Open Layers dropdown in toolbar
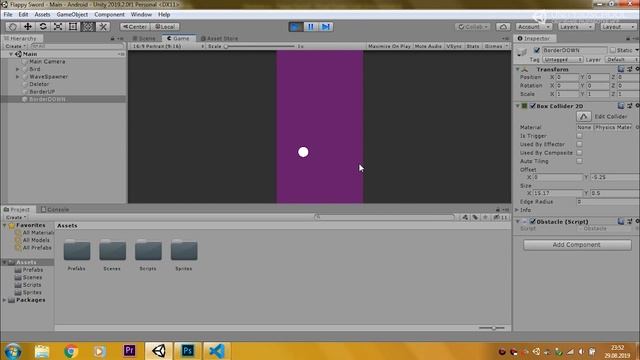 (x=576, y=27)
